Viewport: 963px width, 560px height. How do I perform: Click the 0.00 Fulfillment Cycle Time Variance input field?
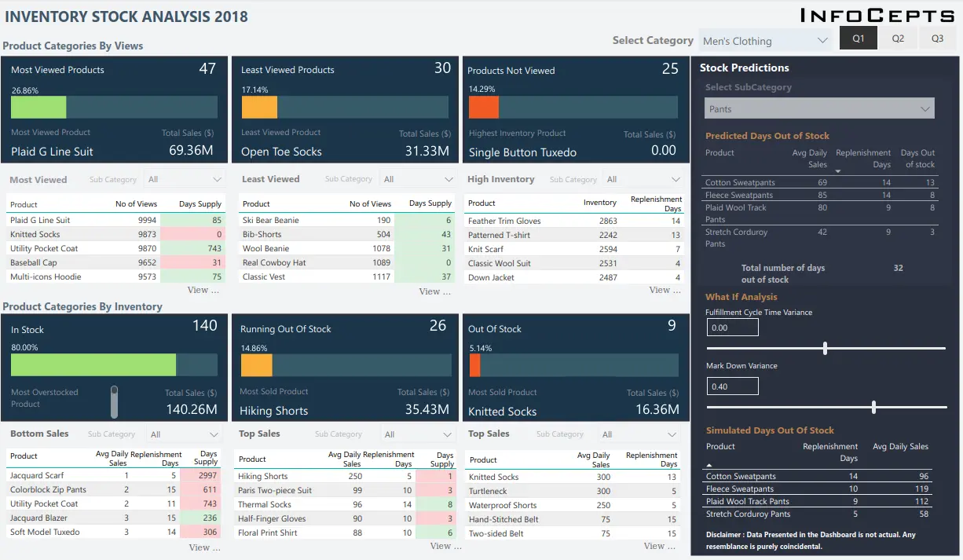tap(732, 328)
